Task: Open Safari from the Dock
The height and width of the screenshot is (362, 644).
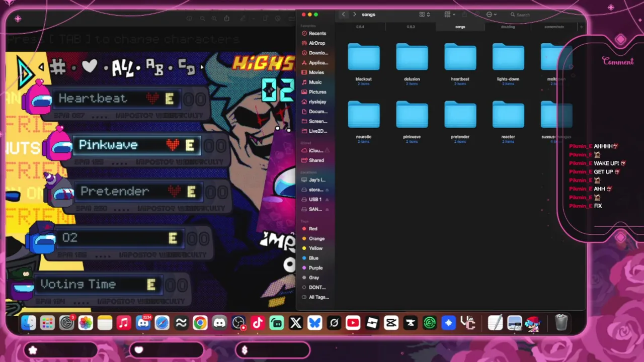Action: click(x=162, y=323)
